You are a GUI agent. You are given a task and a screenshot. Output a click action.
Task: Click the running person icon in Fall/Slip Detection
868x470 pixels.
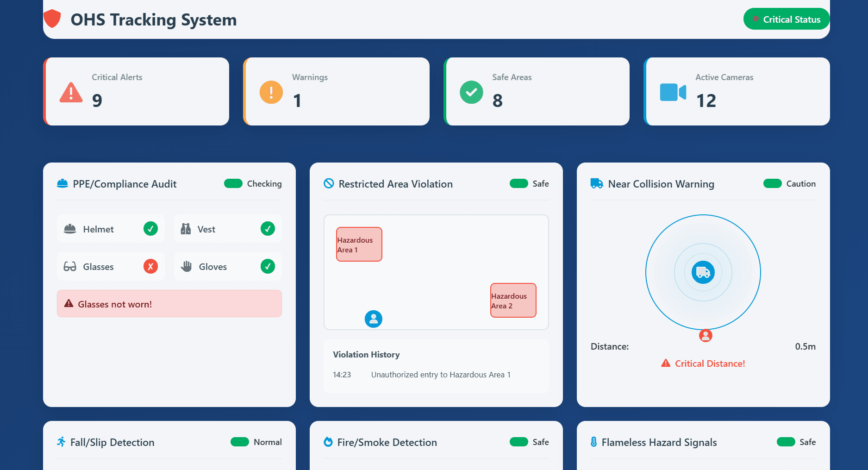point(62,442)
